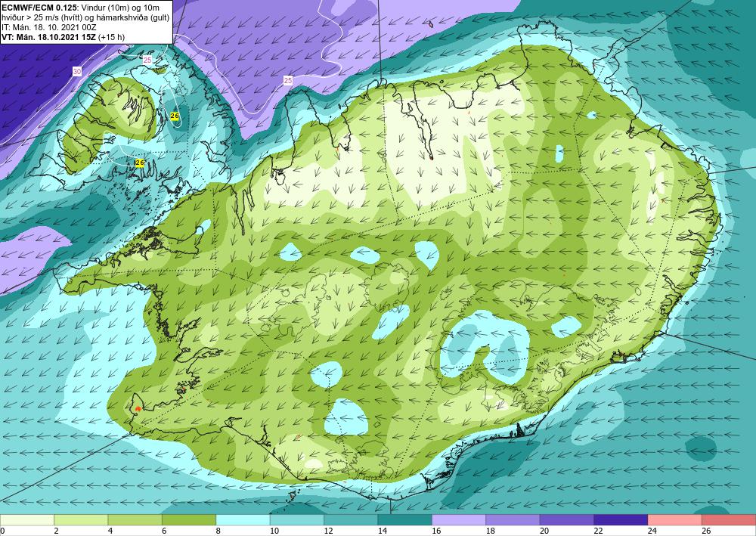Image resolution: width=756 pixels, height=536 pixels.
Task: Click the pale cream 0–2 m/s legend swatch
Action: click(27, 520)
